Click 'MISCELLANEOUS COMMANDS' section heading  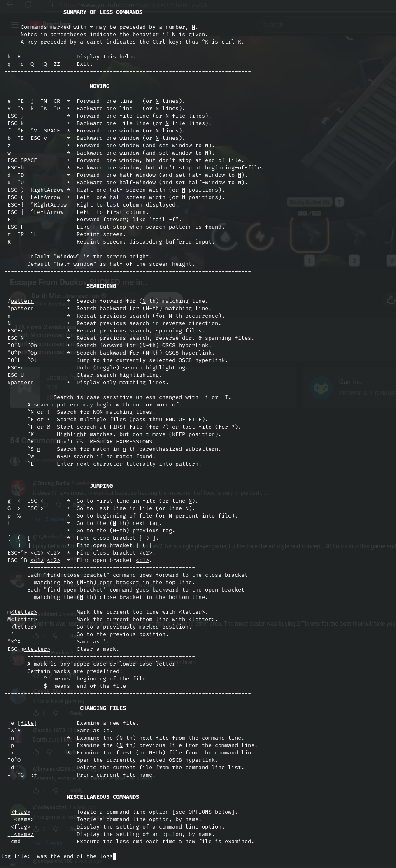[x=103, y=797]
